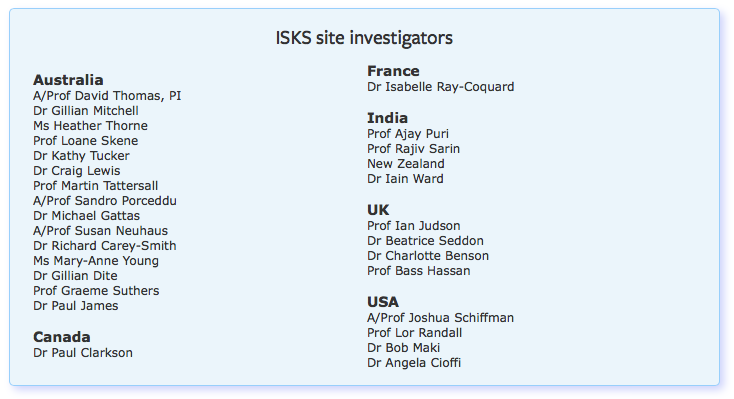Select Dr Iain Ward's name
Screen dimensions: 734x399
pyautogui.click(x=405, y=179)
